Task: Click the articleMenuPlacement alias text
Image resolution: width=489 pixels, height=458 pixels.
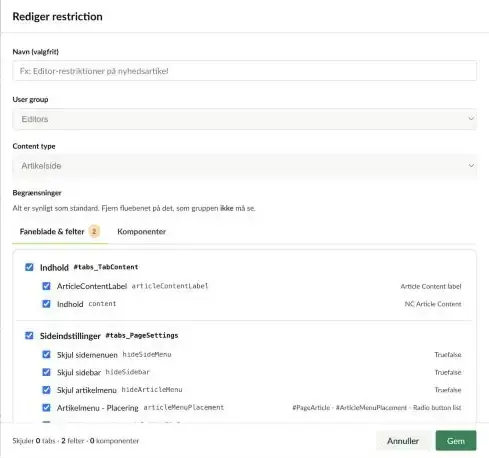Action: pyautogui.click(x=183, y=407)
